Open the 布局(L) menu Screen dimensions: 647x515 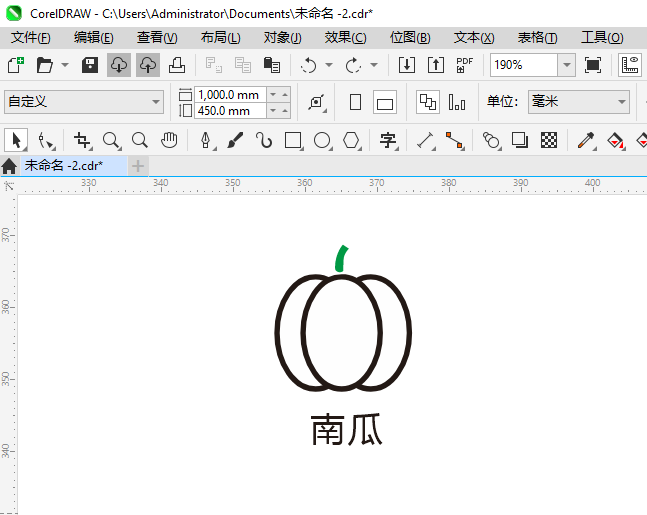[x=220, y=38]
